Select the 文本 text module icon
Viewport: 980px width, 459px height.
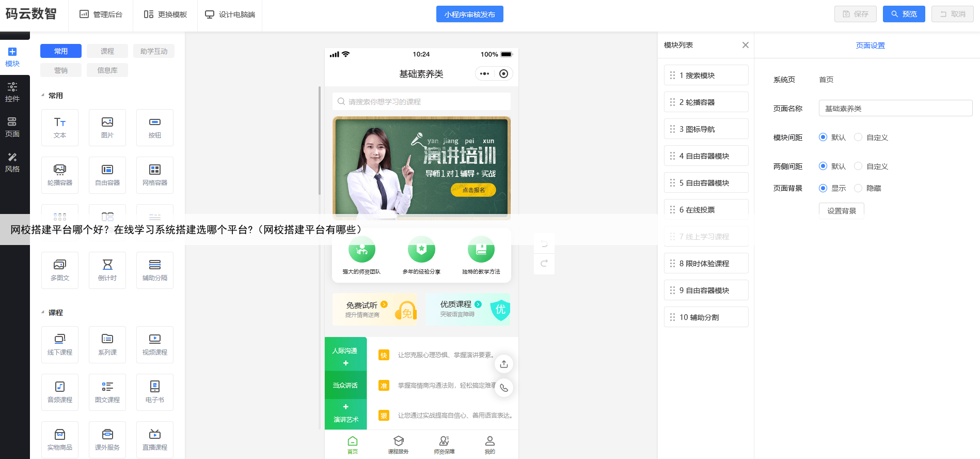[x=60, y=127]
